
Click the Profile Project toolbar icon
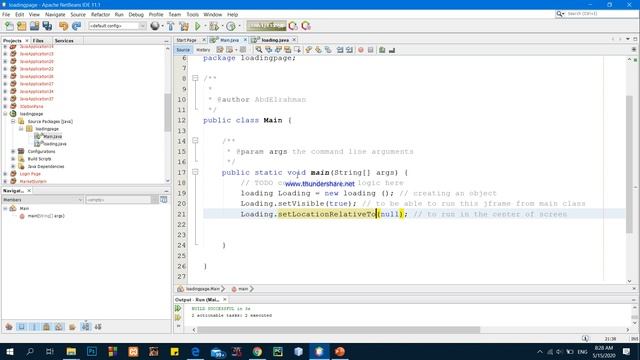(x=231, y=26)
